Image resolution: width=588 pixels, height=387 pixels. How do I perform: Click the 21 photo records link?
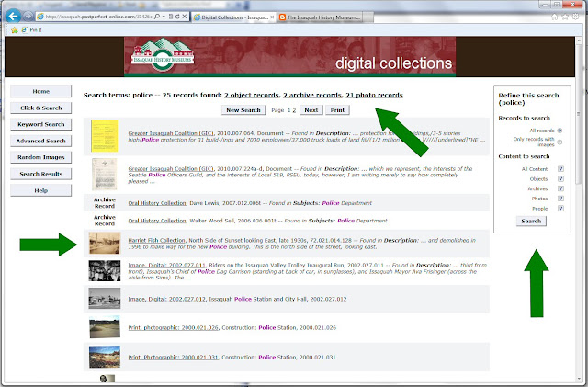tap(374, 95)
